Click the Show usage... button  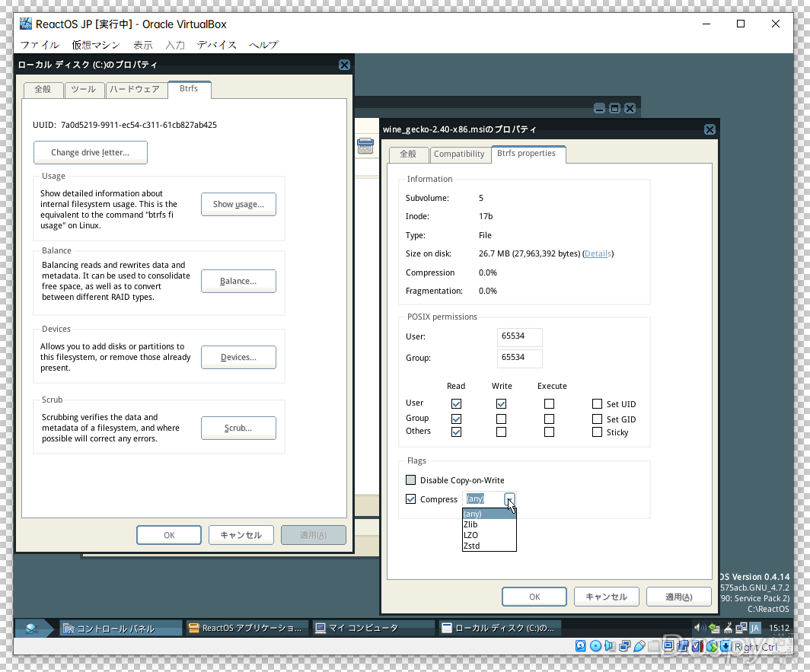[x=238, y=204]
